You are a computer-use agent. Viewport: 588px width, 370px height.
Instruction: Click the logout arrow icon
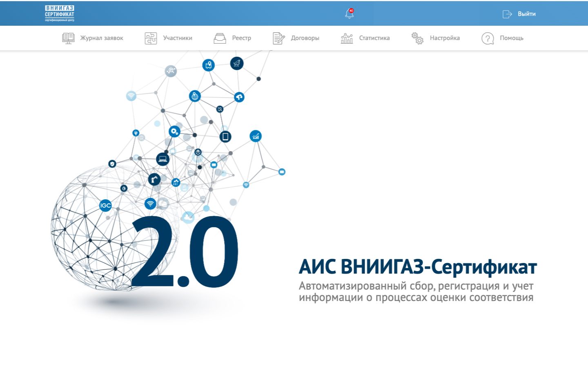click(507, 14)
